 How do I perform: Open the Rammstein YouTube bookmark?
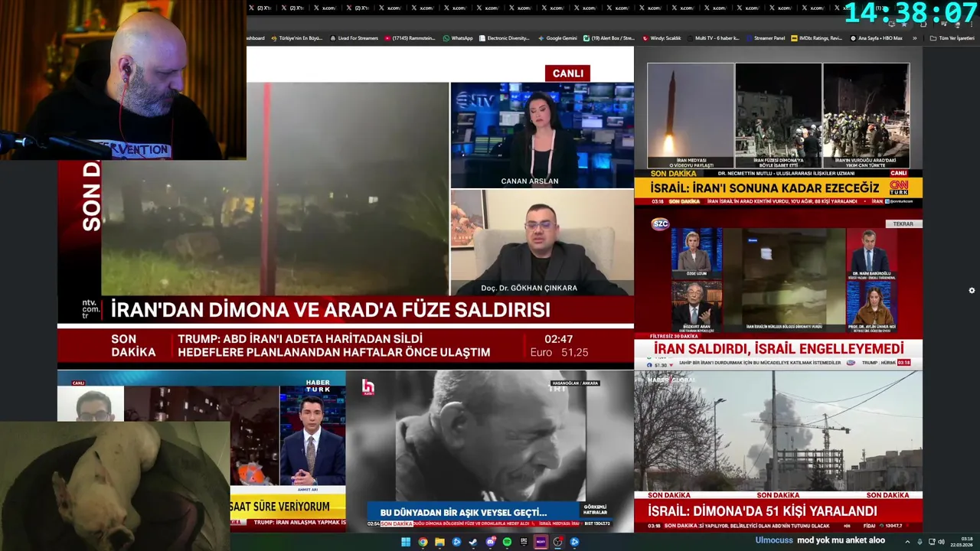(410, 37)
